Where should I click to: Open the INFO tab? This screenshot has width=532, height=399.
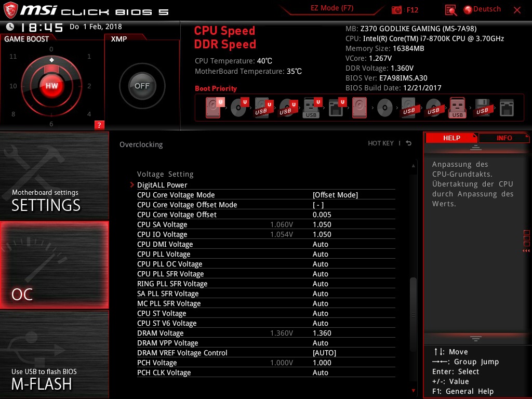504,138
